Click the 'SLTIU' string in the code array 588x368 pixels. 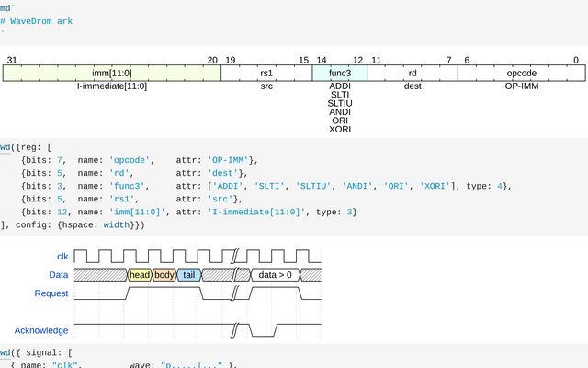click(313, 186)
